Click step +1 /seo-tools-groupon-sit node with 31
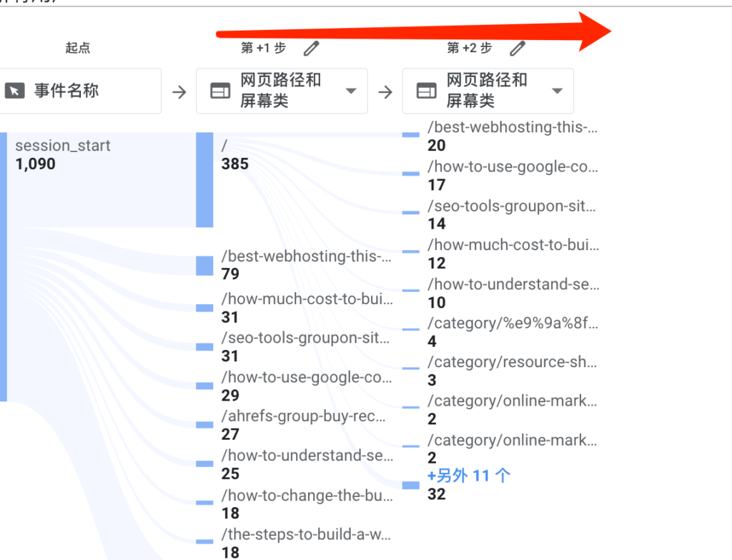The height and width of the screenshot is (560, 732). coord(204,346)
